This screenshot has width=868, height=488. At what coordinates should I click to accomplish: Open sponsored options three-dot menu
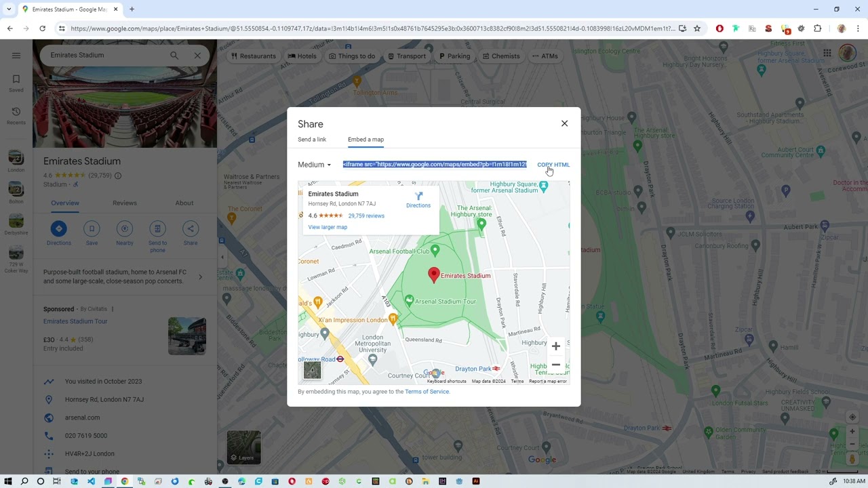(x=113, y=309)
